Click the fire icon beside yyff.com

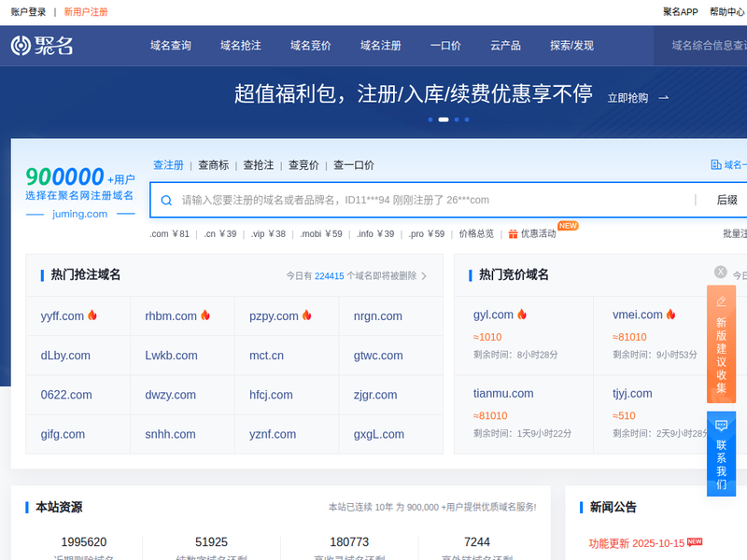(92, 316)
